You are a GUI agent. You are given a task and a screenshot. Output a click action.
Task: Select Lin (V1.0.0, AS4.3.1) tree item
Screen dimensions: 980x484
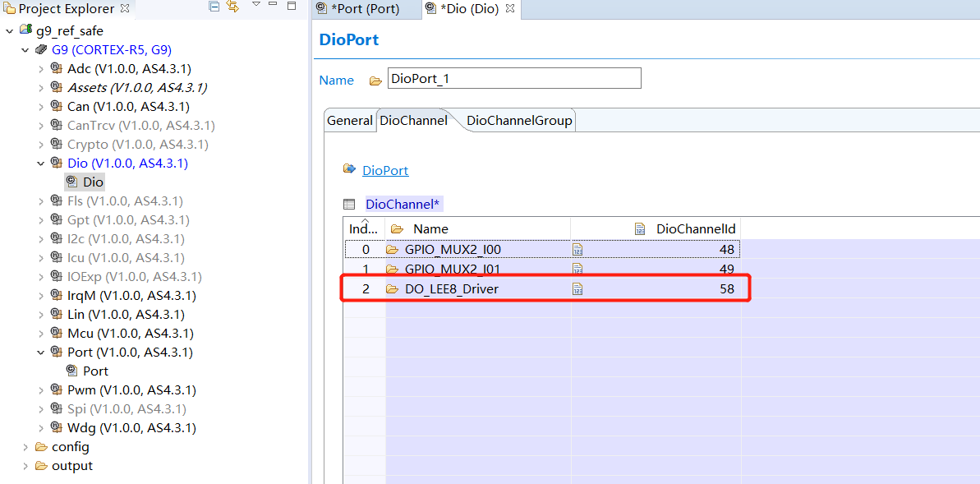point(127,315)
